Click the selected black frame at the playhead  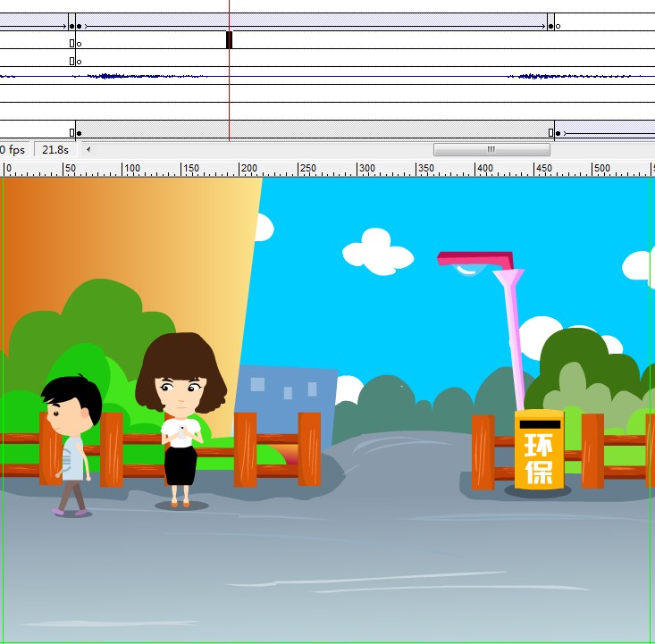pos(229,40)
